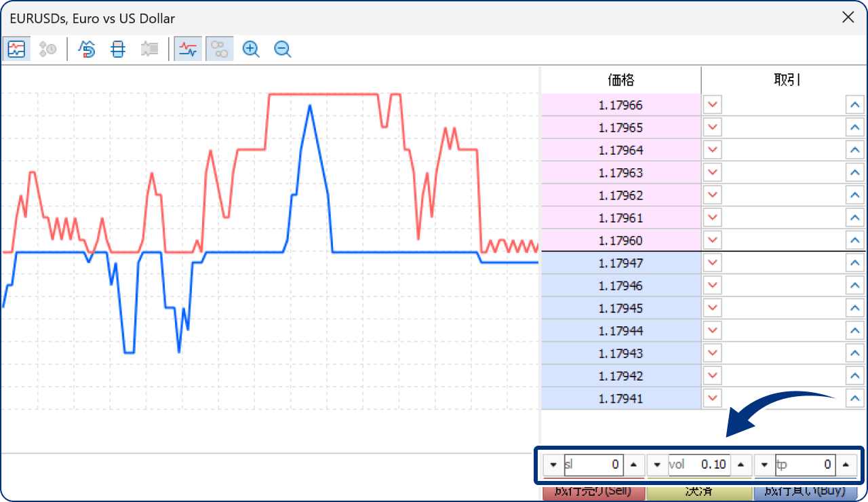Toggle the tick chart display icon
Viewport: 868px width, 502px height.
[x=16, y=49]
